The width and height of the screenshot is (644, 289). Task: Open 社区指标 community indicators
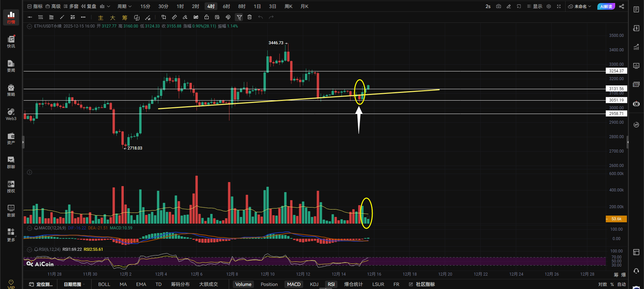pyautogui.click(x=422, y=284)
